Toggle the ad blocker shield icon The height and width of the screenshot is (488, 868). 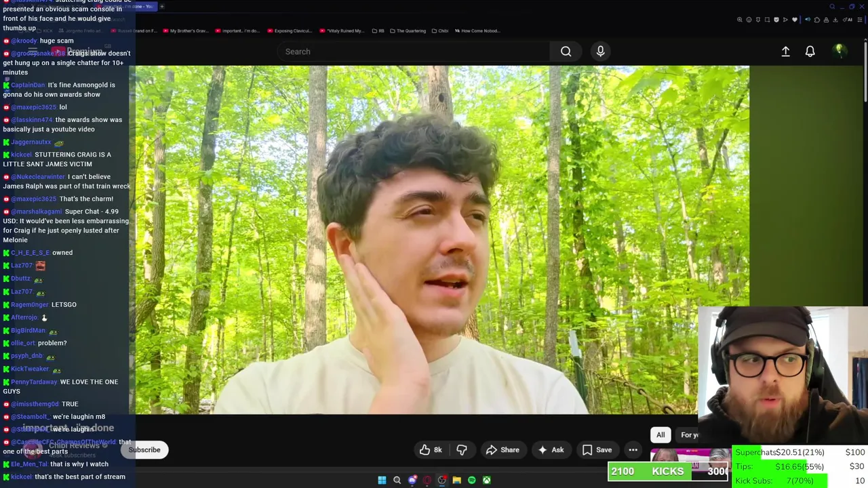coord(776,20)
